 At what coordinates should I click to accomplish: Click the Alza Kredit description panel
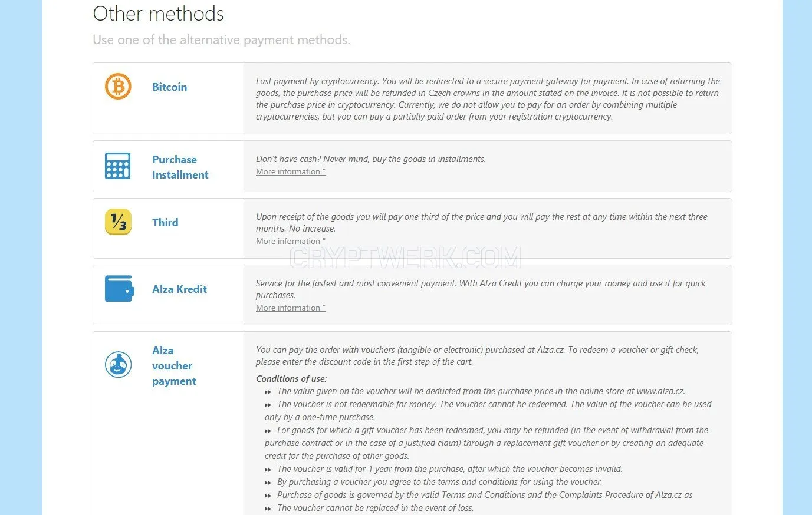[488, 295]
